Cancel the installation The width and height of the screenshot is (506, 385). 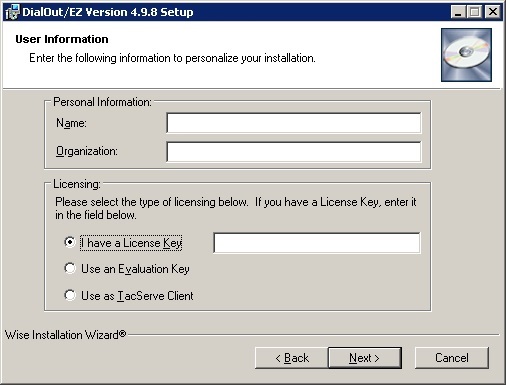(x=452, y=358)
